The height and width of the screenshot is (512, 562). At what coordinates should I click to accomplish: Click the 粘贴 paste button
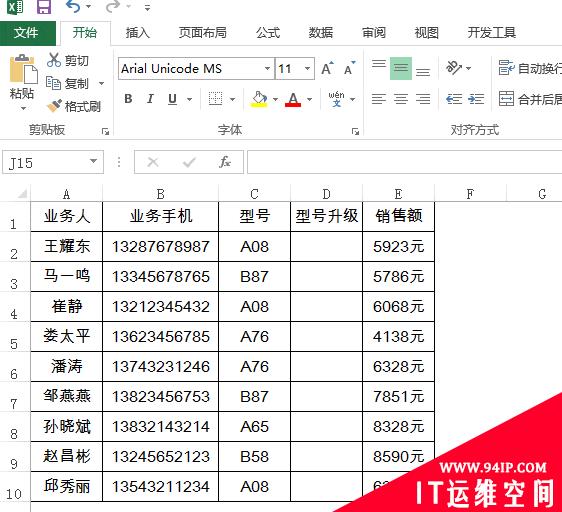pos(22,82)
